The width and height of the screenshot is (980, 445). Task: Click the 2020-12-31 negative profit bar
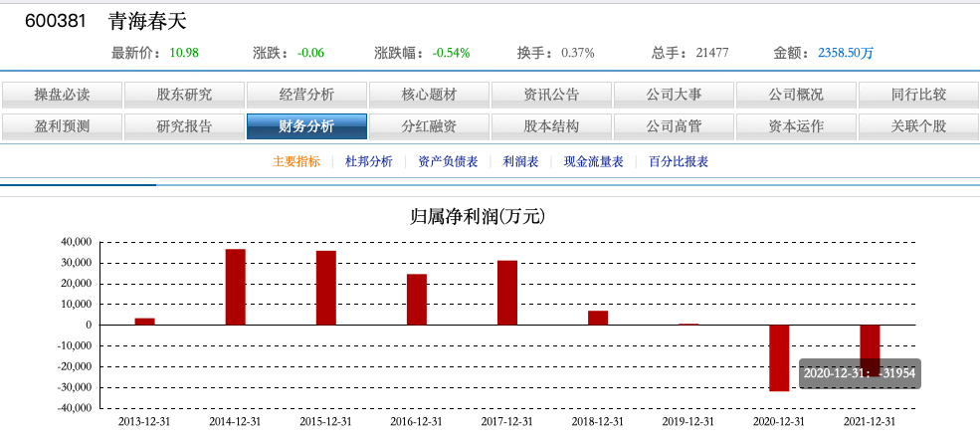click(779, 358)
